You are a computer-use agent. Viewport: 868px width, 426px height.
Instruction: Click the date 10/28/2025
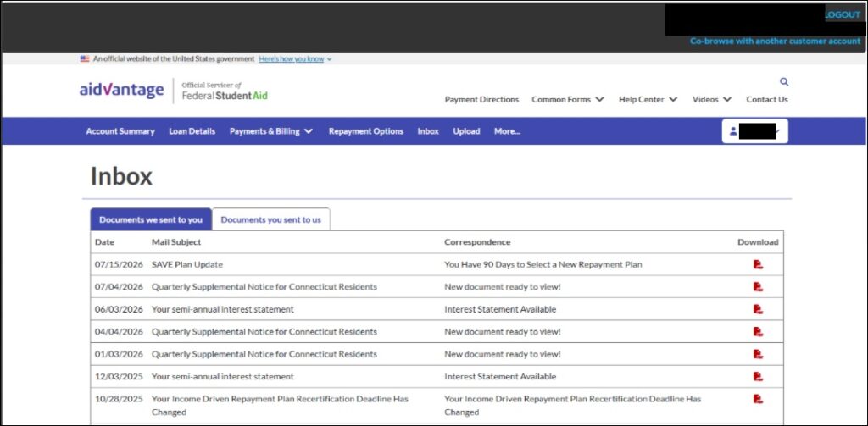119,398
